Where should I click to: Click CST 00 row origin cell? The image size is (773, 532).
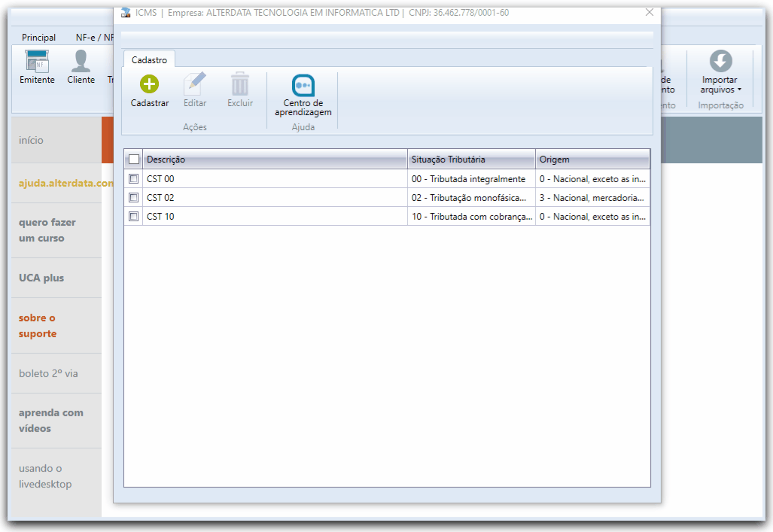coord(592,178)
